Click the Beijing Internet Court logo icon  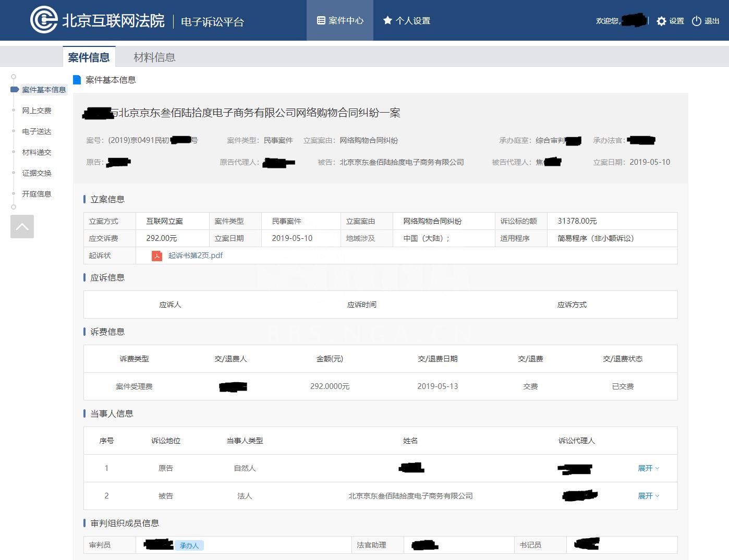pyautogui.click(x=44, y=20)
